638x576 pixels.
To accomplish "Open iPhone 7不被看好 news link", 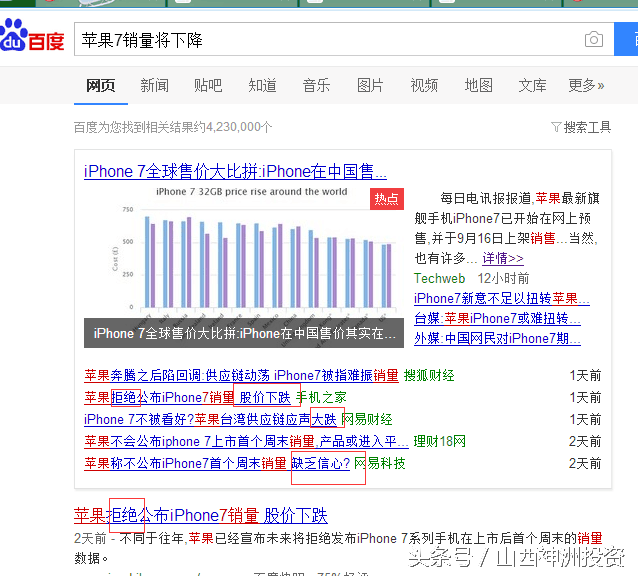I will coord(210,419).
